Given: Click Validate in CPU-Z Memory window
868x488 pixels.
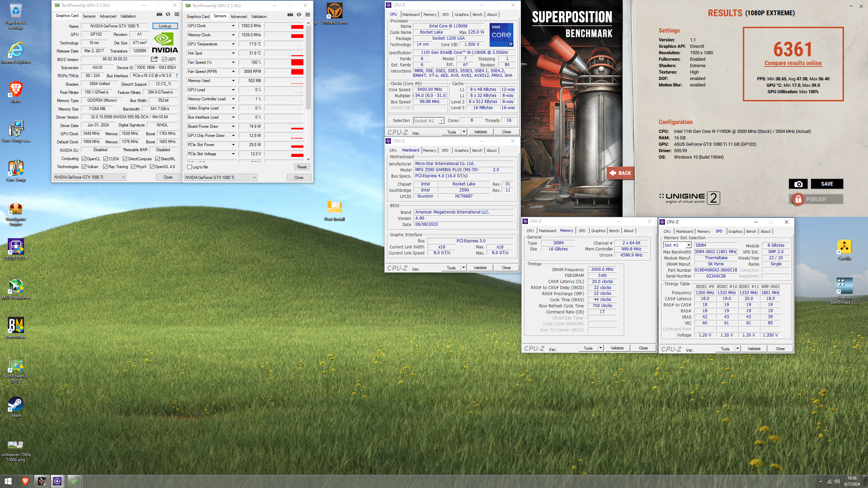Looking at the screenshot, I should (x=617, y=348).
